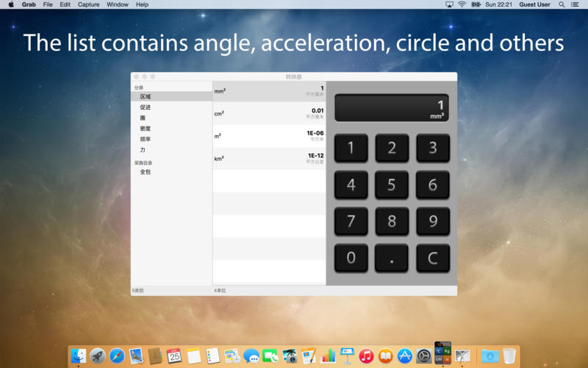Select the 频率 category in sidebar
588x368 pixels.
(146, 139)
